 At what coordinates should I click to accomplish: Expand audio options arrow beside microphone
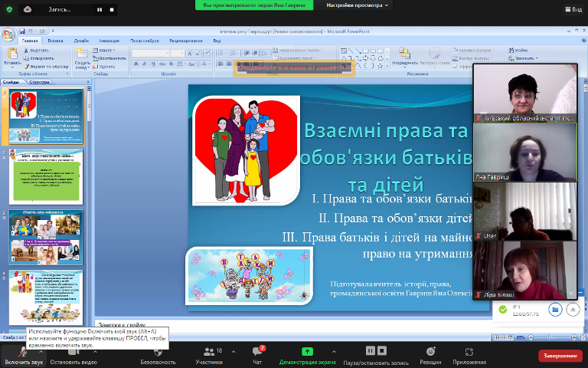(41, 351)
